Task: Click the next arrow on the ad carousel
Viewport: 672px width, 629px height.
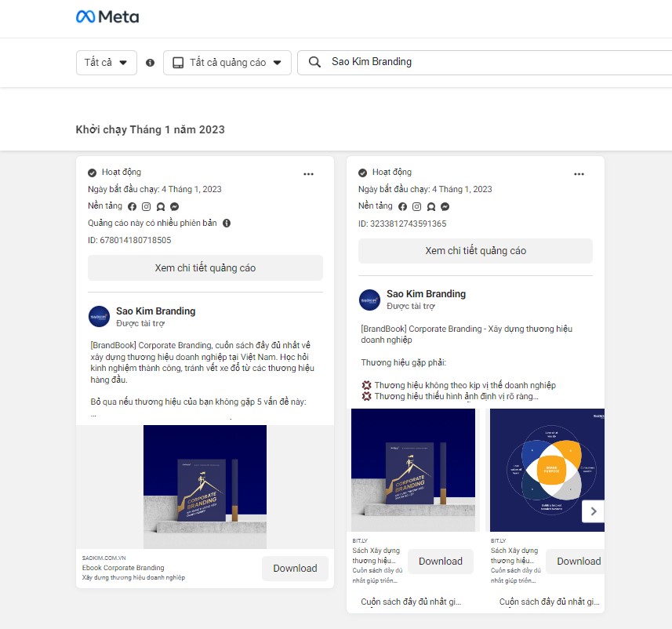Action: (x=594, y=511)
